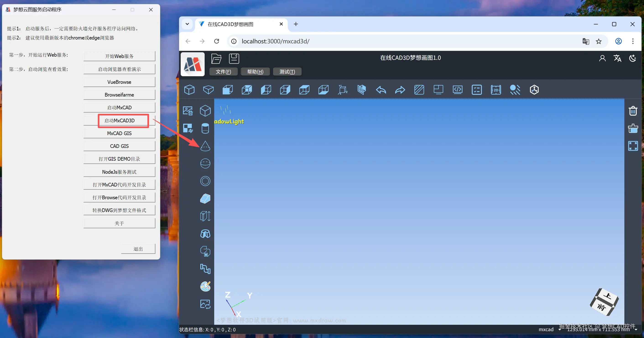Open the 文件(F) menu
The width and height of the screenshot is (644, 338).
[x=223, y=72]
